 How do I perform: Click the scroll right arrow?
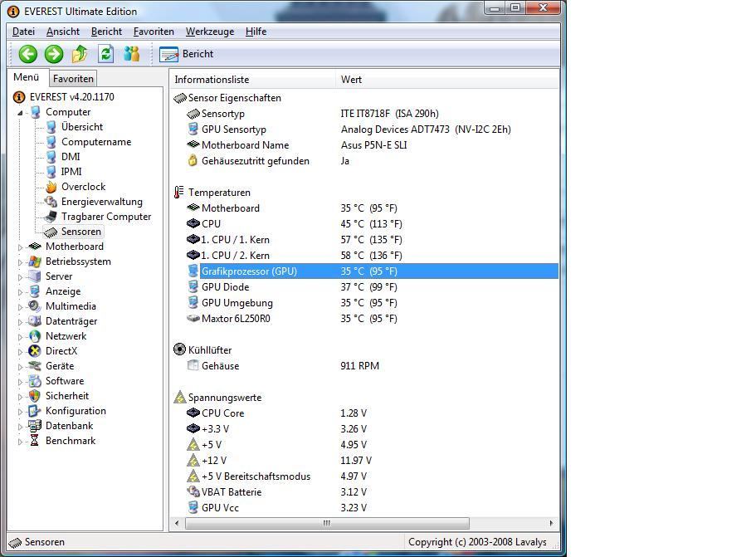pyautogui.click(x=551, y=523)
